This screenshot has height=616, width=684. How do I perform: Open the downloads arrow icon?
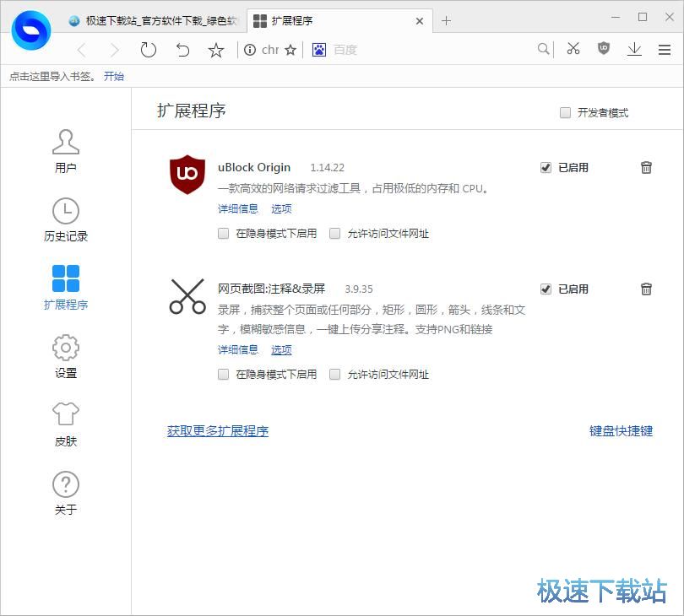click(634, 49)
